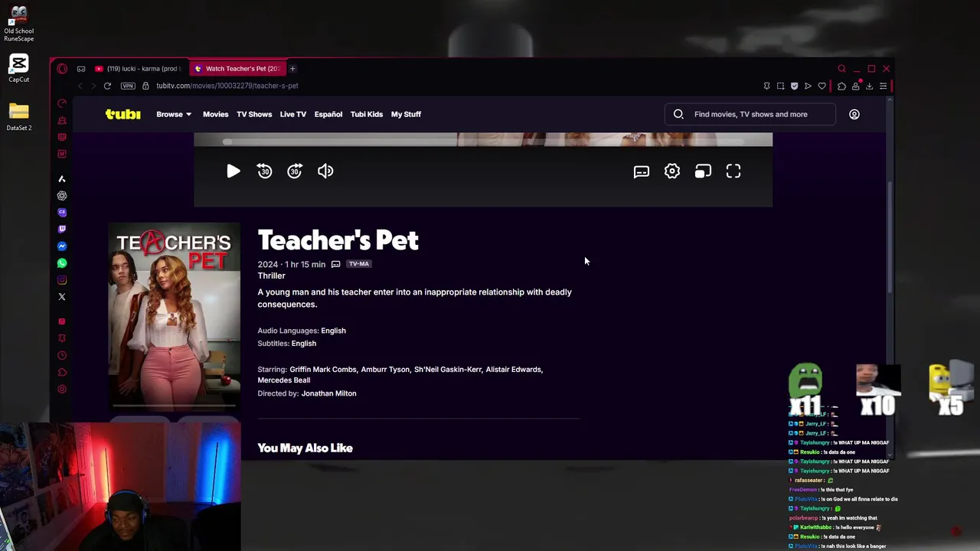980x551 pixels.
Task: Go to Live TV
Action: pos(292,114)
